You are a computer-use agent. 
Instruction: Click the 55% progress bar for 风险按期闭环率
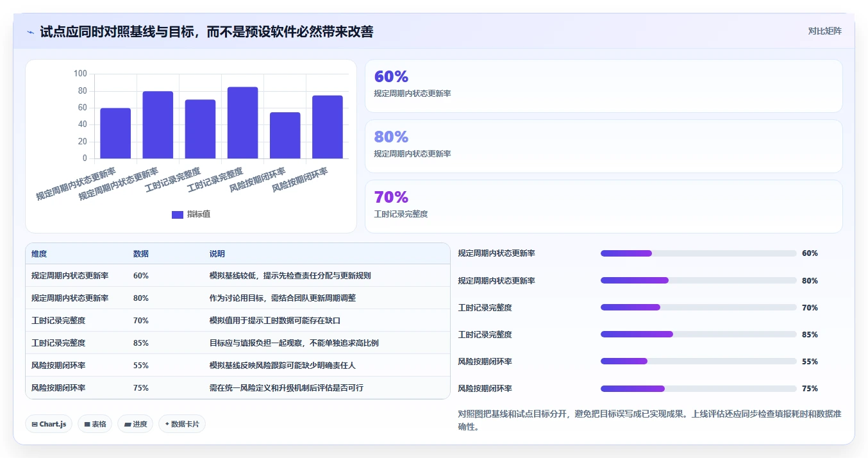(699, 361)
